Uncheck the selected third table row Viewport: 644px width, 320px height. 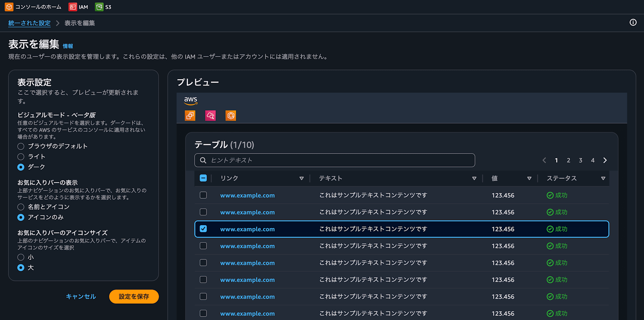(203, 229)
